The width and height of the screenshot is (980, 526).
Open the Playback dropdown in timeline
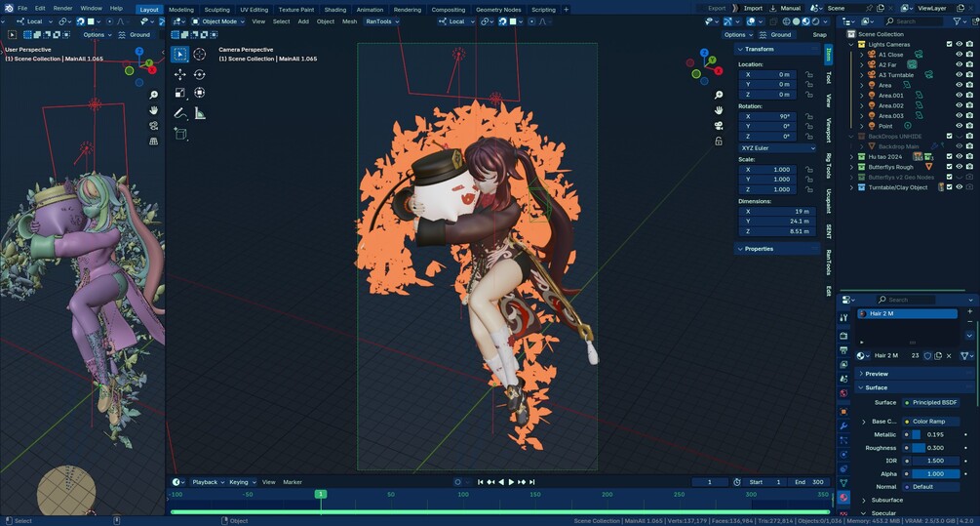click(208, 482)
